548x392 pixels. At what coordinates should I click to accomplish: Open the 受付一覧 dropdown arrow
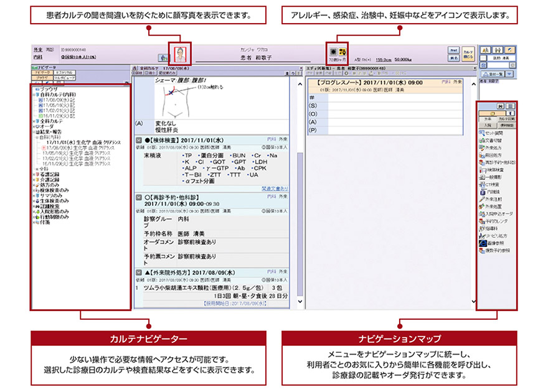coord(510,73)
